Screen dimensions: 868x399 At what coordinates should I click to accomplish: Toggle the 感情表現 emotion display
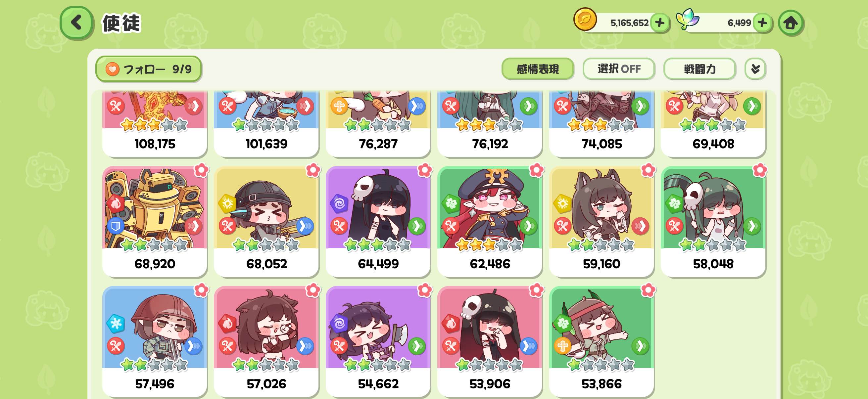pyautogui.click(x=537, y=69)
